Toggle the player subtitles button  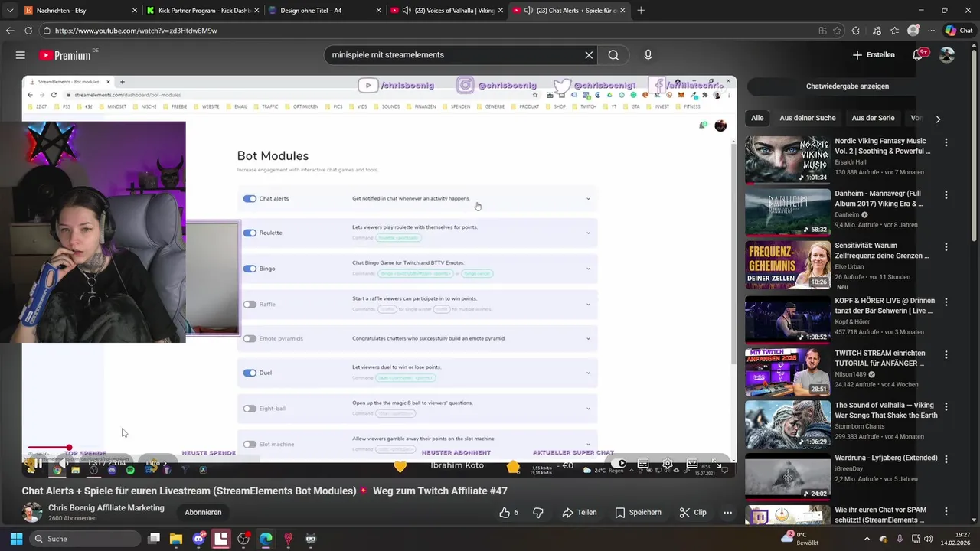click(x=643, y=464)
